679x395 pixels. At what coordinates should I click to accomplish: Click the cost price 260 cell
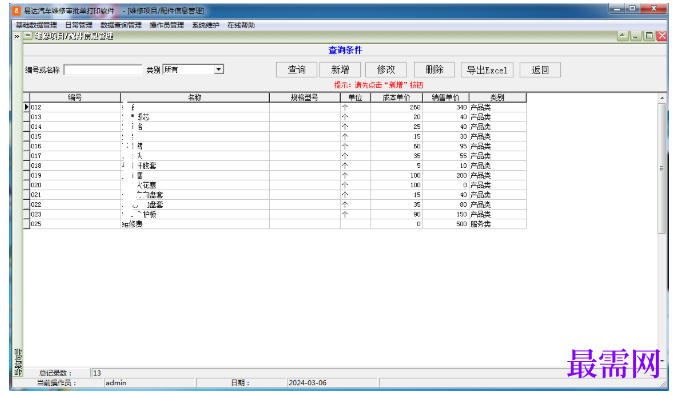[397, 107]
